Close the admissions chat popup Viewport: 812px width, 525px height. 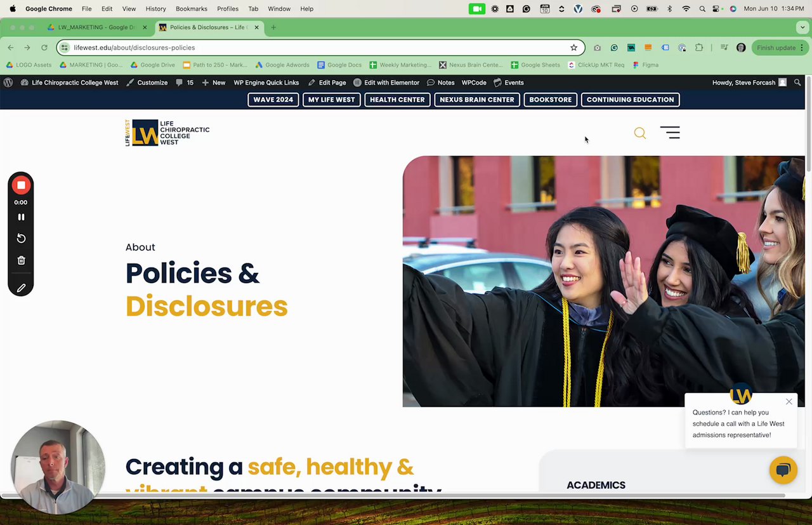pyautogui.click(x=789, y=402)
